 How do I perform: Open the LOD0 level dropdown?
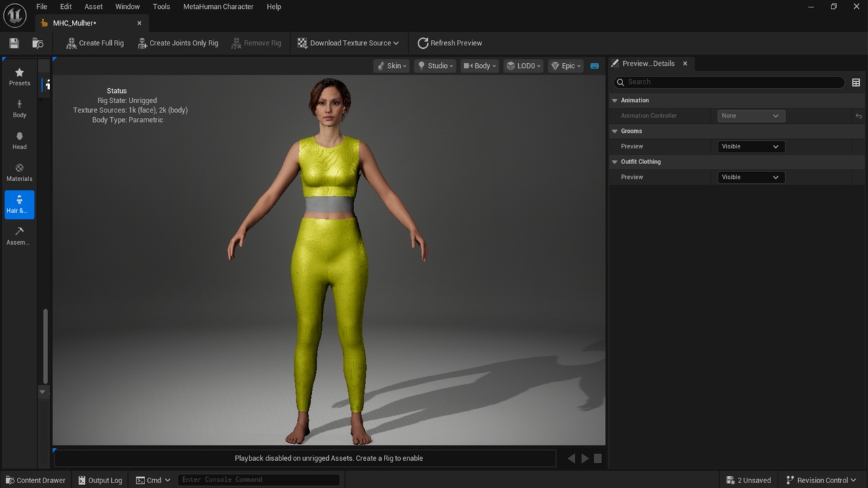tap(524, 66)
